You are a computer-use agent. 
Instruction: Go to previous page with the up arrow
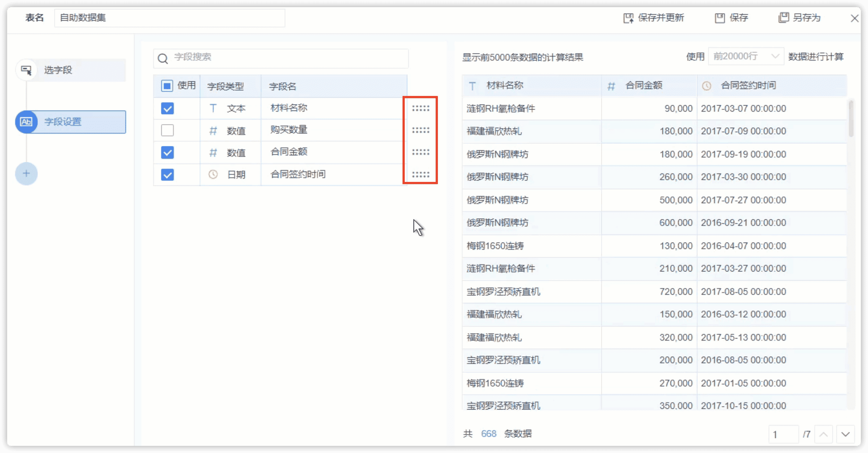[824, 434]
